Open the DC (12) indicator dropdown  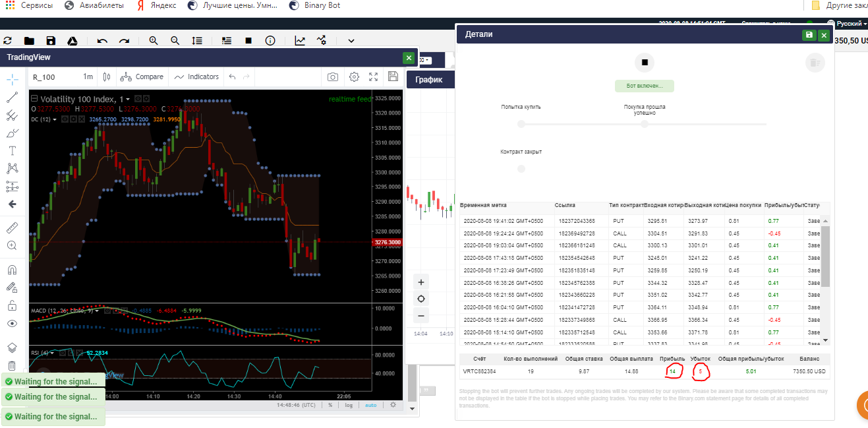tap(55, 119)
